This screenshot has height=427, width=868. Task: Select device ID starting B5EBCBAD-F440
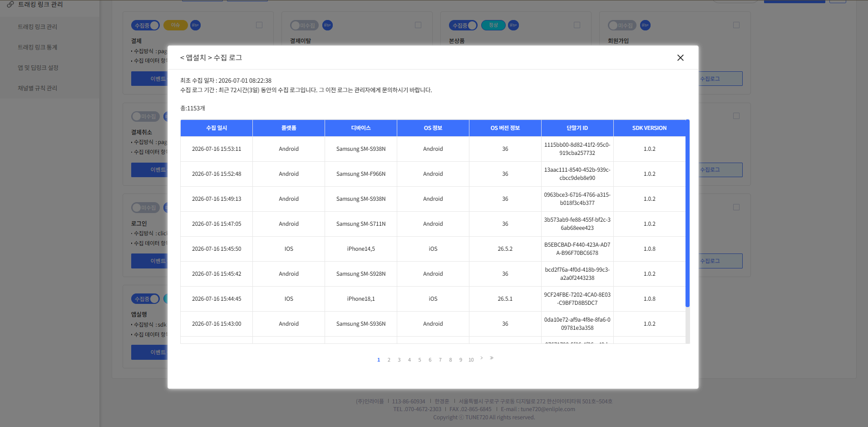point(577,249)
